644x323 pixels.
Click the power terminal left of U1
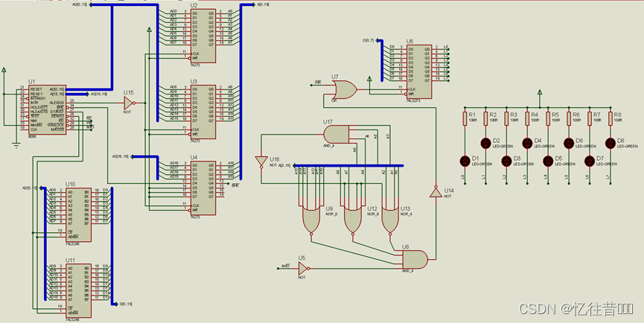(x=4, y=70)
